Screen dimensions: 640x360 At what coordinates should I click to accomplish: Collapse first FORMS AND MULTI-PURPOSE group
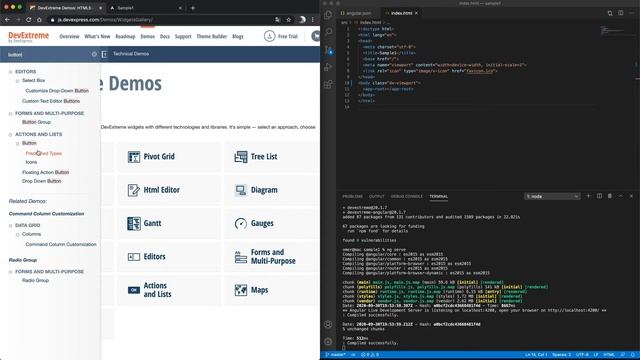pos(11,113)
